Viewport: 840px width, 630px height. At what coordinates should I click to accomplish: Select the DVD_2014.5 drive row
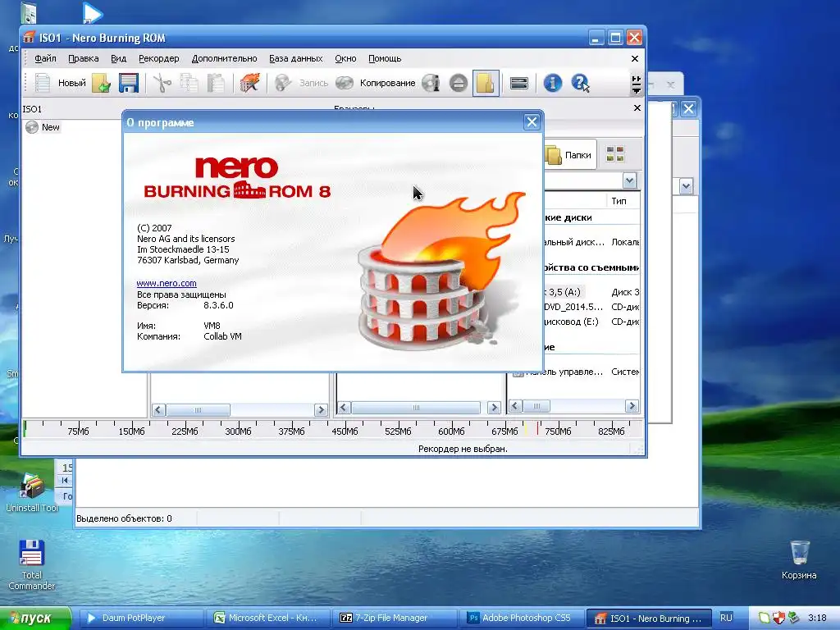click(591, 307)
